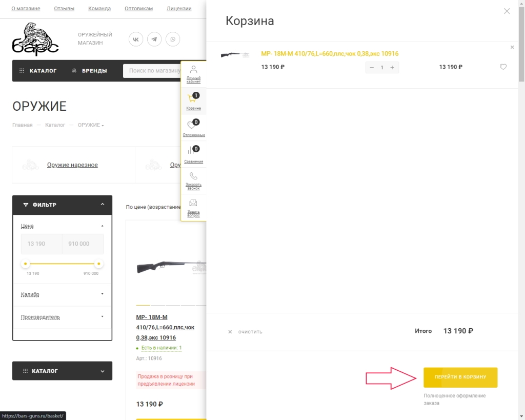
Task: Add cart item to favorites with heart
Action: point(503,67)
